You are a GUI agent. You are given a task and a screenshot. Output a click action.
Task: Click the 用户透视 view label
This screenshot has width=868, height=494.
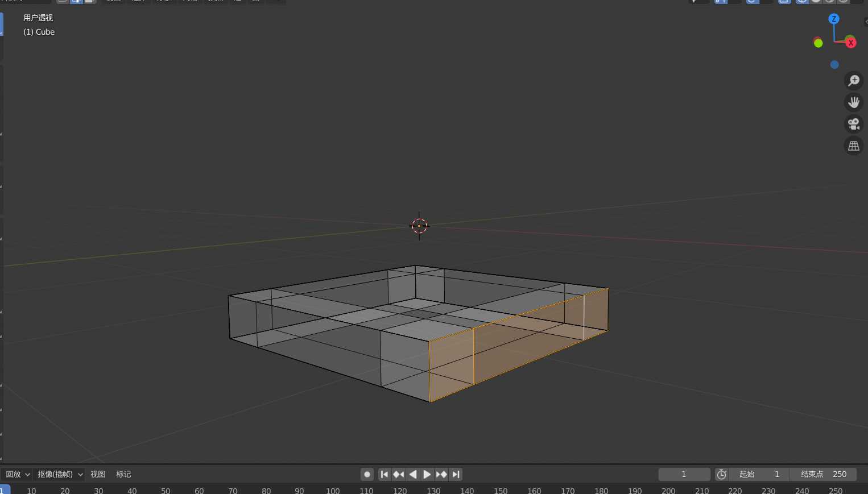(x=38, y=18)
